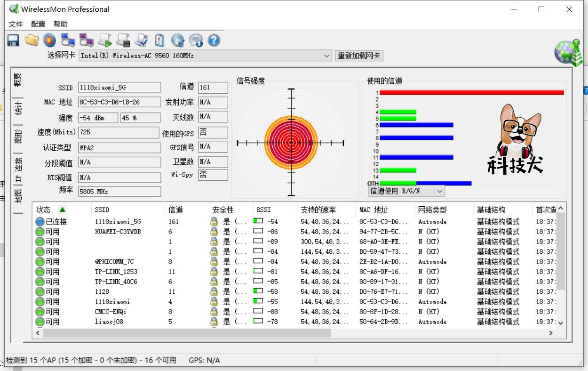The height and width of the screenshot is (371, 588).
Task: Open the 配置 menu
Action: click(38, 24)
